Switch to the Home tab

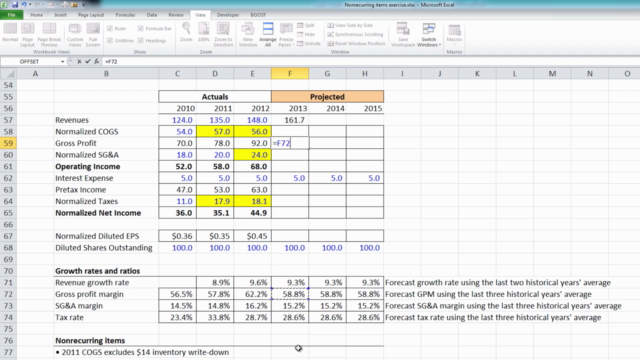point(36,15)
